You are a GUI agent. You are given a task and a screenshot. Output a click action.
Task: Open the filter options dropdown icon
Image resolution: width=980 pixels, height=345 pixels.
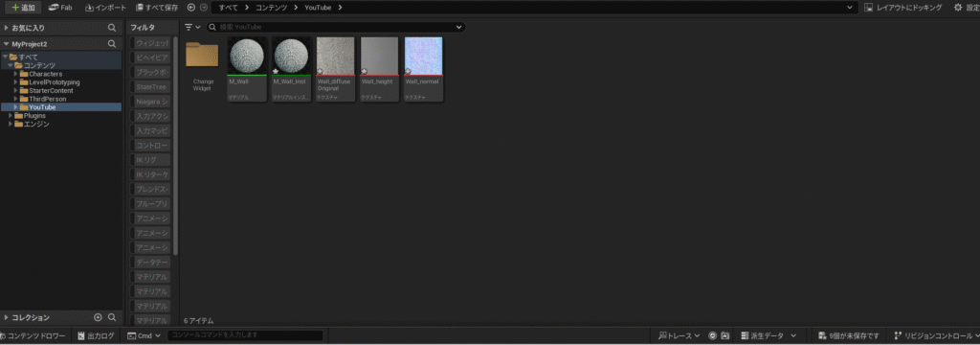pos(192,28)
